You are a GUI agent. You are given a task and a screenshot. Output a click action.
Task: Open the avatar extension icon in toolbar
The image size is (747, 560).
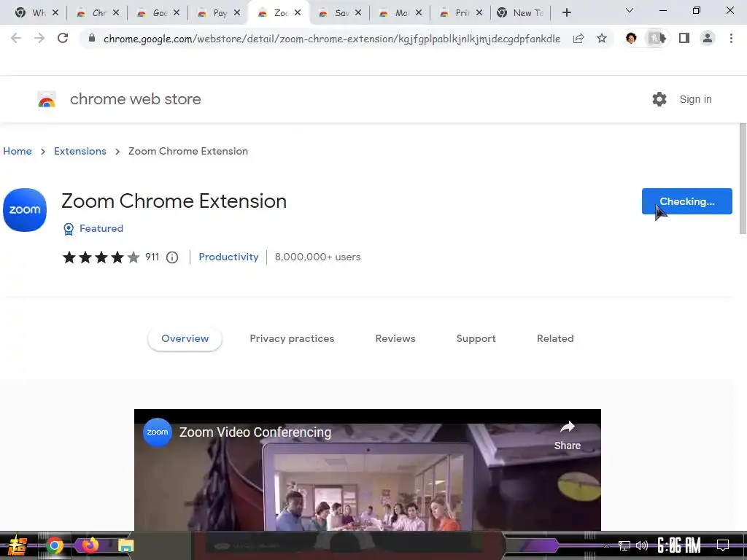631,38
